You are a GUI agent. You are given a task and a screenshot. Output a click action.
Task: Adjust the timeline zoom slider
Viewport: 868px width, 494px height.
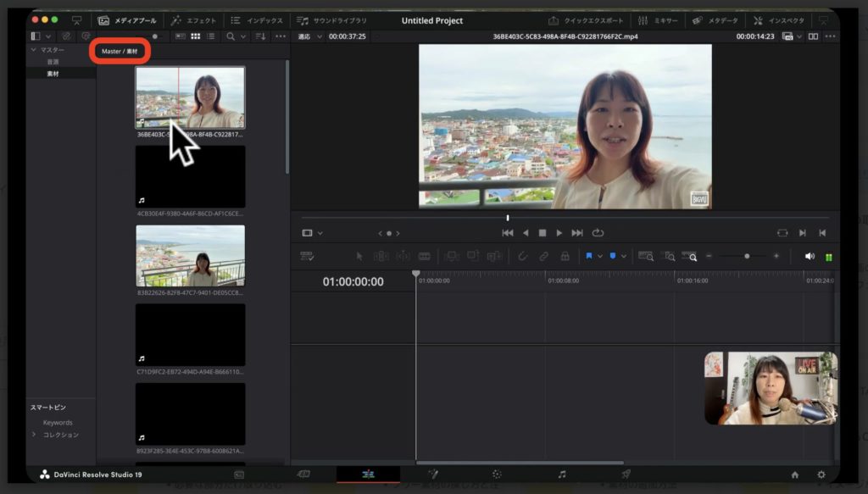747,255
